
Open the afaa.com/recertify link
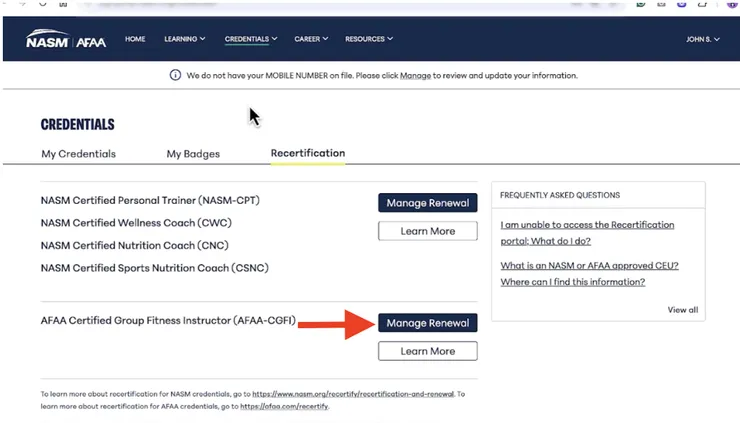[x=284, y=406]
